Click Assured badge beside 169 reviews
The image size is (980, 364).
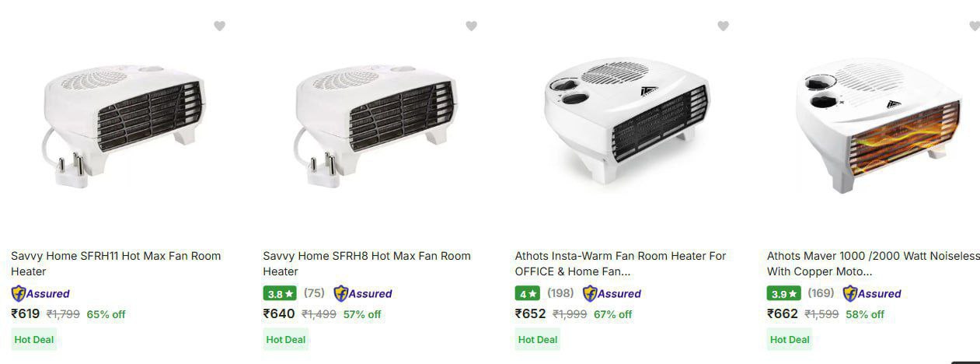coord(872,294)
